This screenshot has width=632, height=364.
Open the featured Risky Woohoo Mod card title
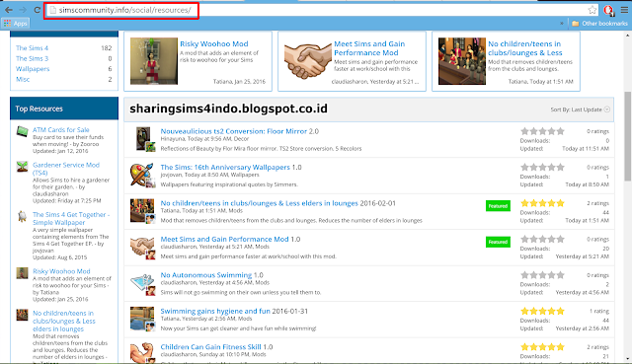214,43
